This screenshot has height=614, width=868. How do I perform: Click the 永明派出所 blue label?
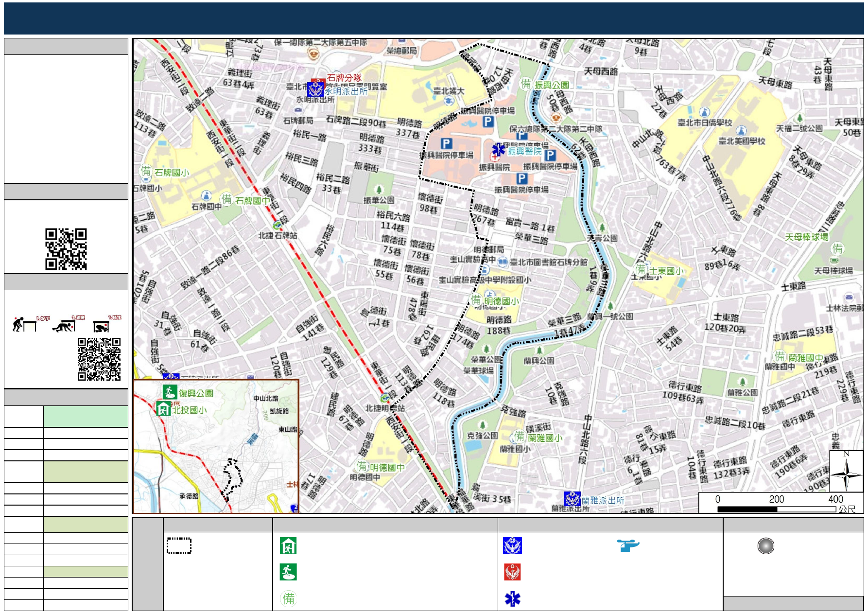coord(346,91)
